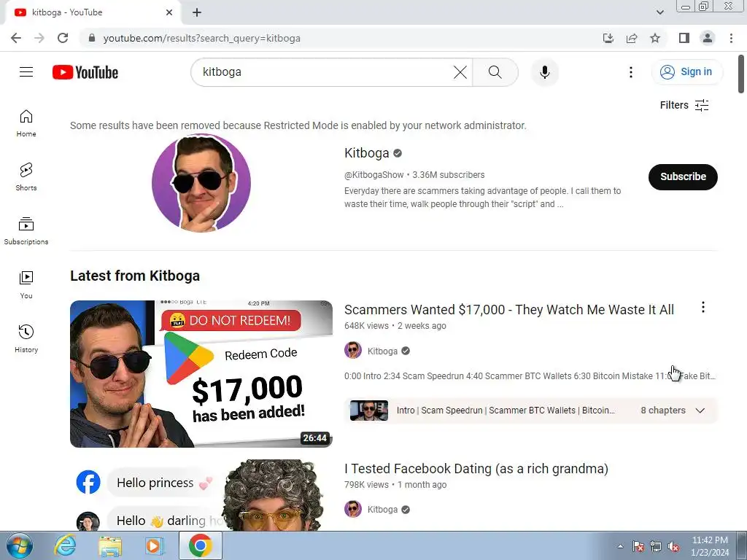Open Subscriptions in the sidebar
Screen dimensions: 747x560
coord(26,231)
